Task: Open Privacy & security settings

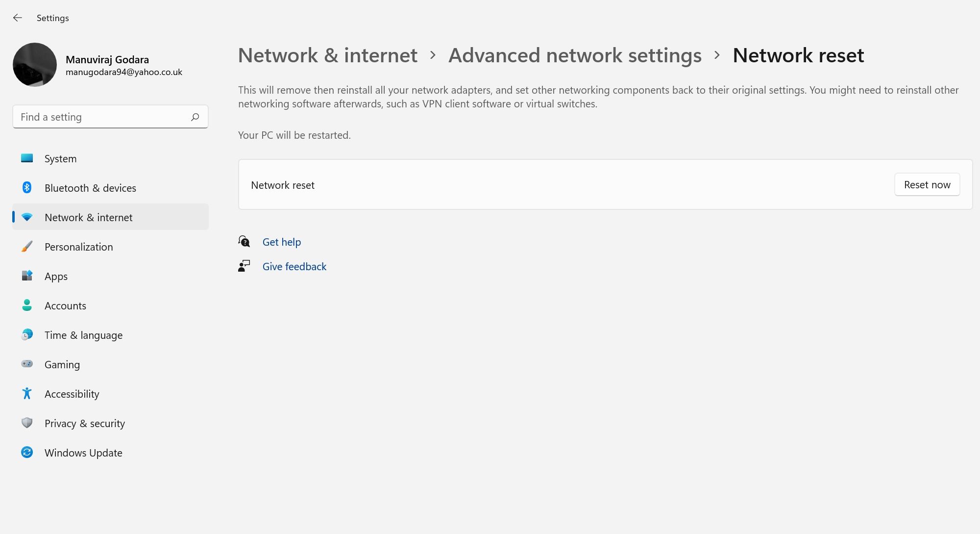Action: pyautogui.click(x=84, y=423)
